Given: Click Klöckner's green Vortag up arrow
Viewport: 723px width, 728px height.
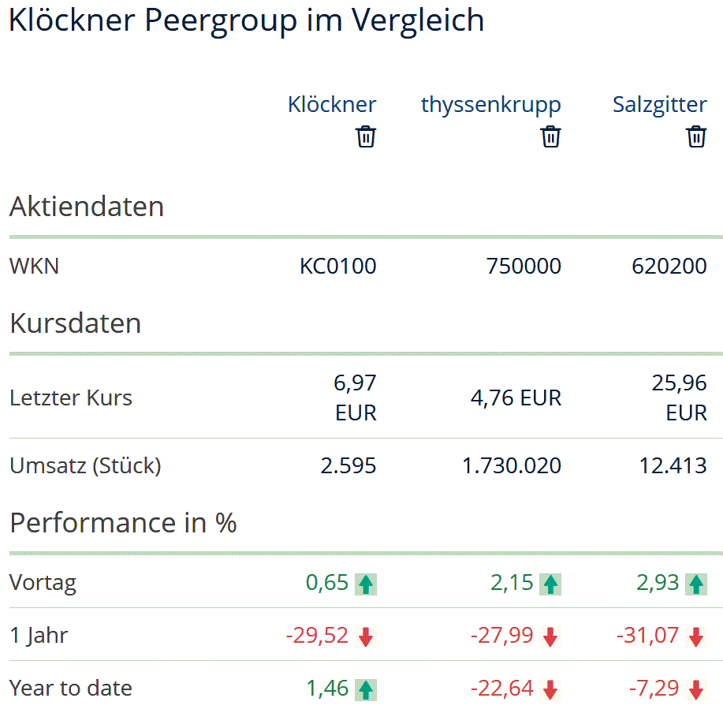Looking at the screenshot, I should click(366, 584).
